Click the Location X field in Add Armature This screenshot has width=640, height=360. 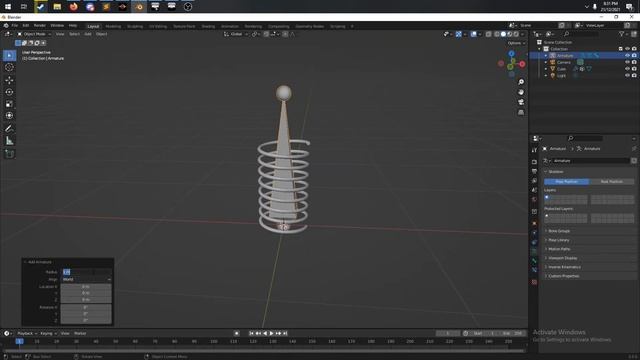coord(86,287)
